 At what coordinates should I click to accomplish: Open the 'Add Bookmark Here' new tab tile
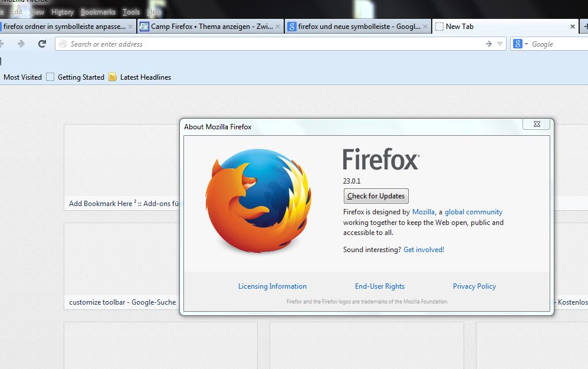coord(121,167)
